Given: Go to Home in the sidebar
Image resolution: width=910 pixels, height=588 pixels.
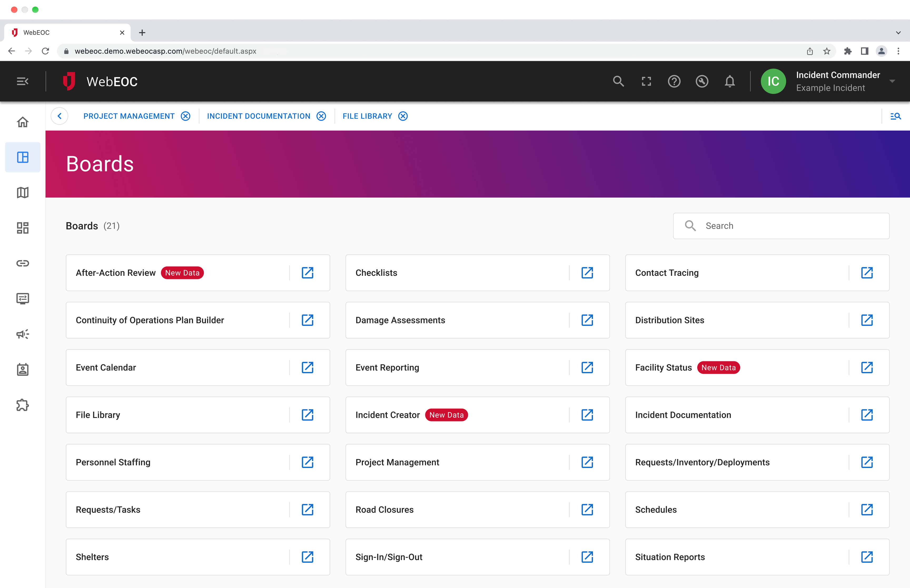Looking at the screenshot, I should click(23, 122).
